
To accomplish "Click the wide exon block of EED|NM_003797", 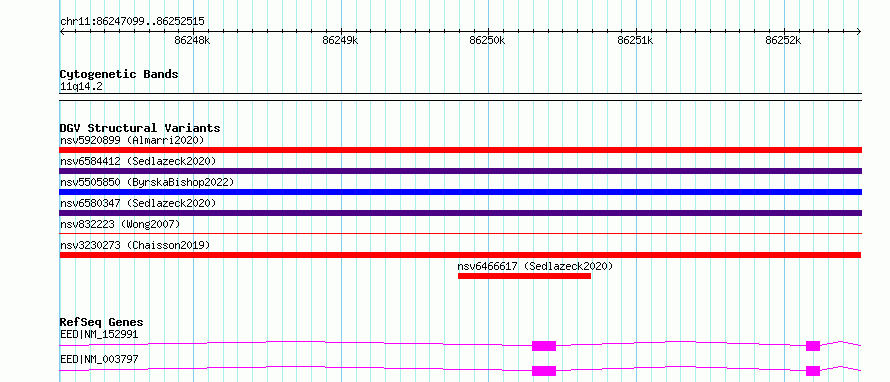I will (x=544, y=371).
